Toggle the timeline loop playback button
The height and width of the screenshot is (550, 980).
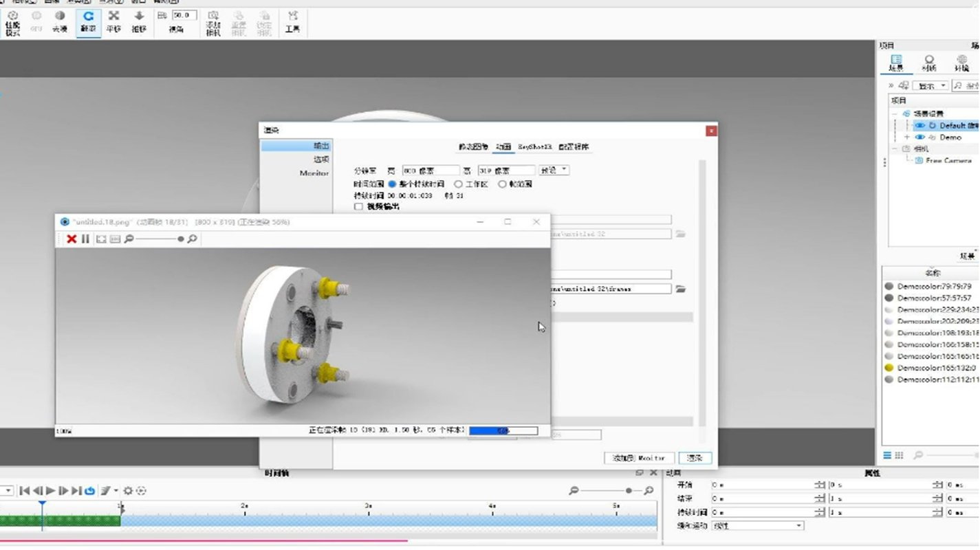pos(90,490)
